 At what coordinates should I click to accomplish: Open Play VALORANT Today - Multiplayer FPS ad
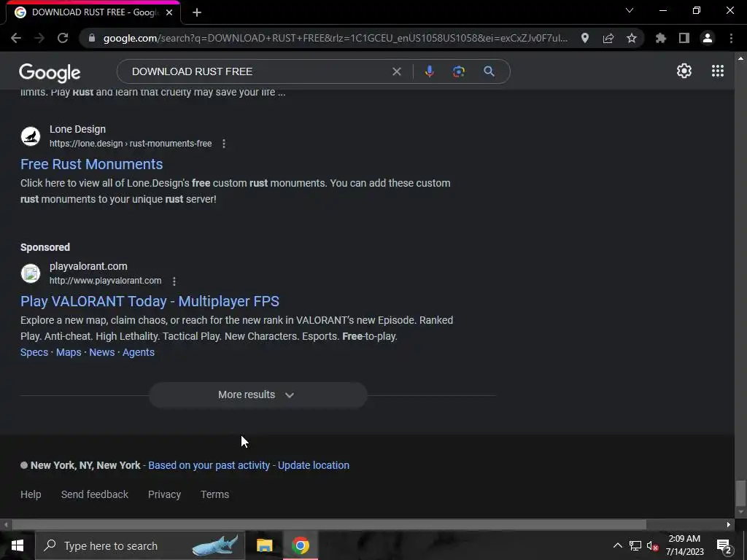pyautogui.click(x=150, y=301)
